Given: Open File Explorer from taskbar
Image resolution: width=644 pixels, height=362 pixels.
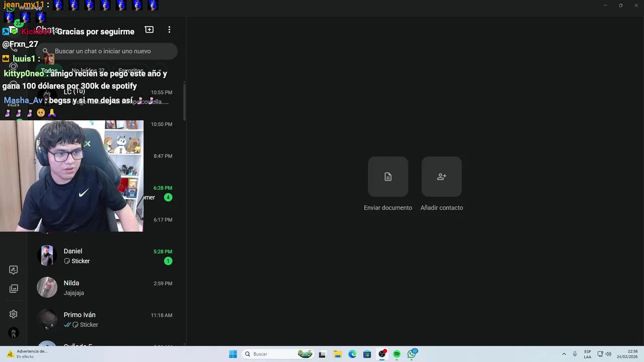Looking at the screenshot, I should coord(338,354).
